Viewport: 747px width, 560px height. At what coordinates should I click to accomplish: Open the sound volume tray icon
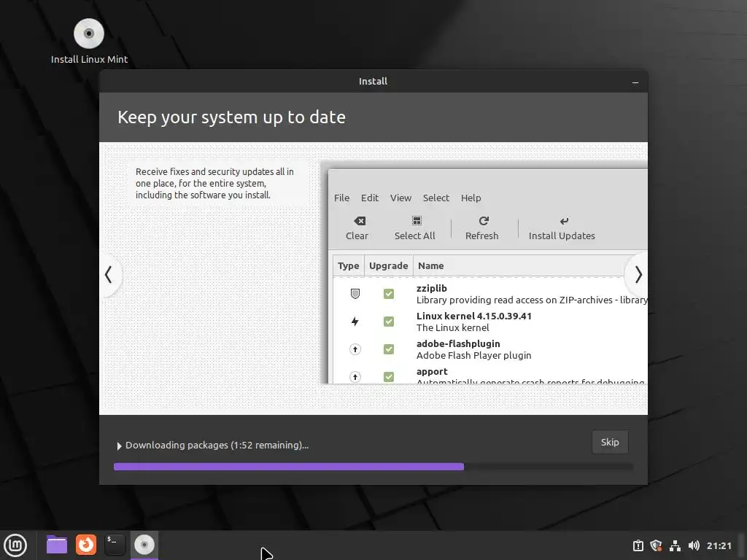pos(694,545)
